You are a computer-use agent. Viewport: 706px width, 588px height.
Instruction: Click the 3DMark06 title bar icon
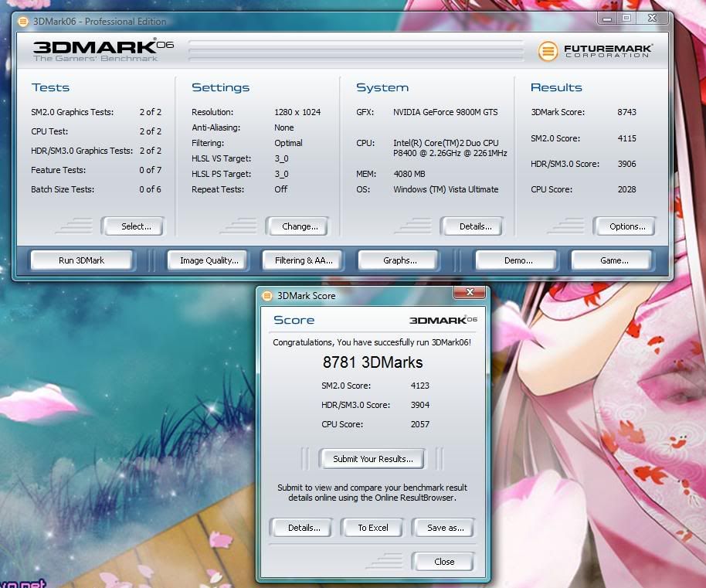(x=23, y=21)
